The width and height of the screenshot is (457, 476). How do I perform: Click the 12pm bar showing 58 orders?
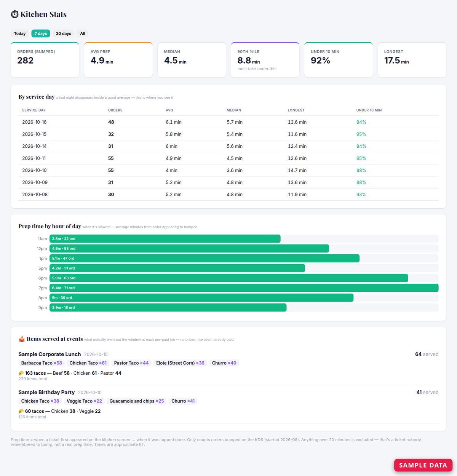point(189,249)
